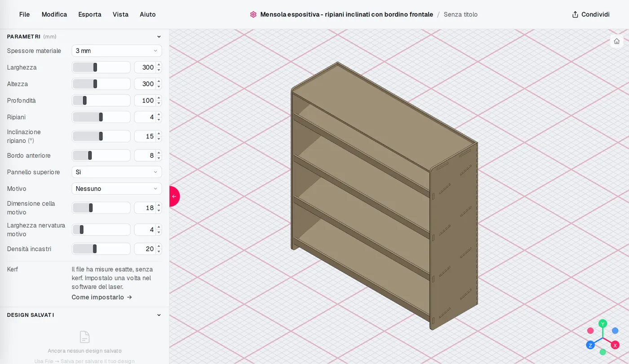Click the "Senza titolo" design name
The height and width of the screenshot is (364, 629).
pos(461,14)
